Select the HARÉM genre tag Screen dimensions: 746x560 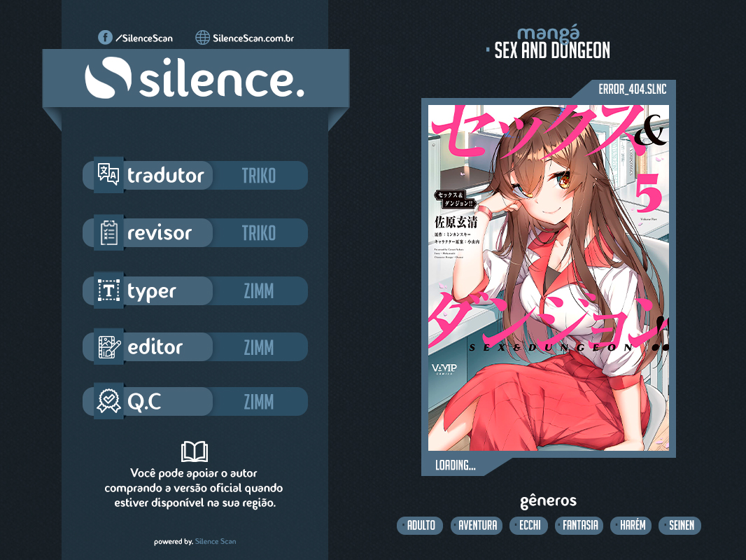click(631, 525)
